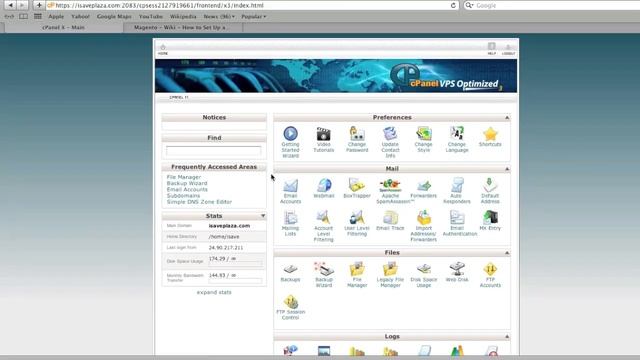Open Update Contact Info icon

pos(390,134)
